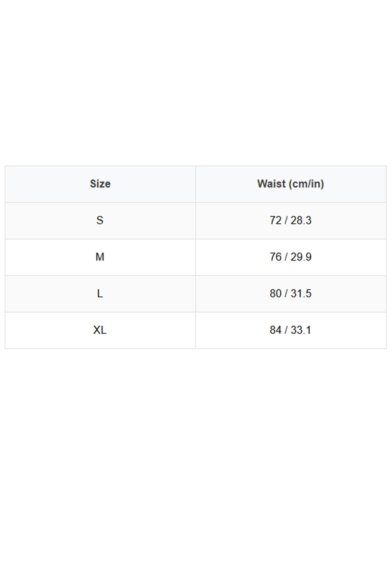Click the 33.1 inch waist value
Viewport: 392px width, 588px height.
[301, 330]
